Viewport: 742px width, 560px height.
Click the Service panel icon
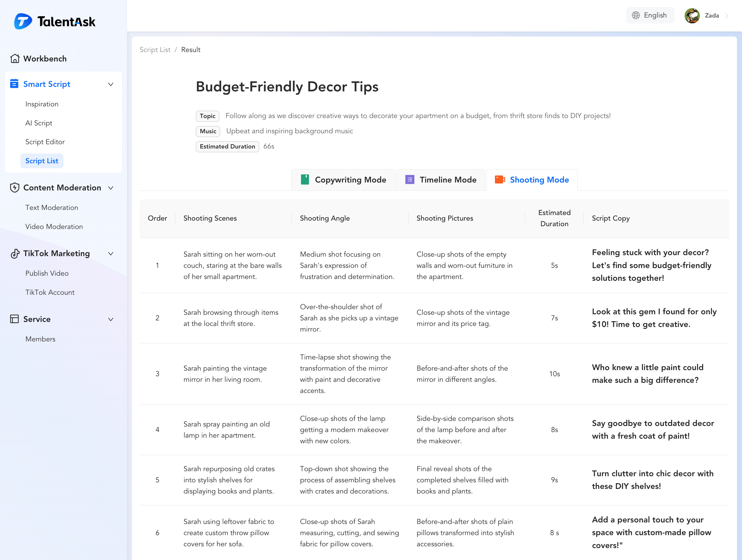14,319
